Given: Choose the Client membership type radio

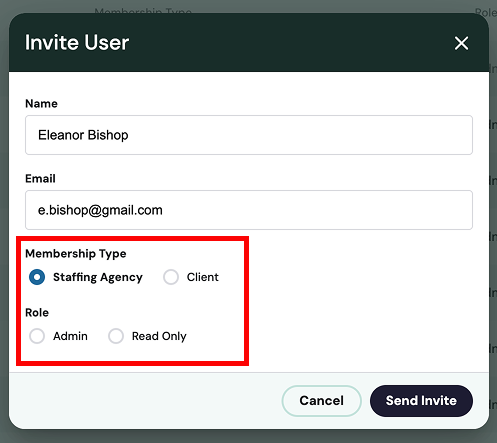Looking at the screenshot, I should 171,277.
